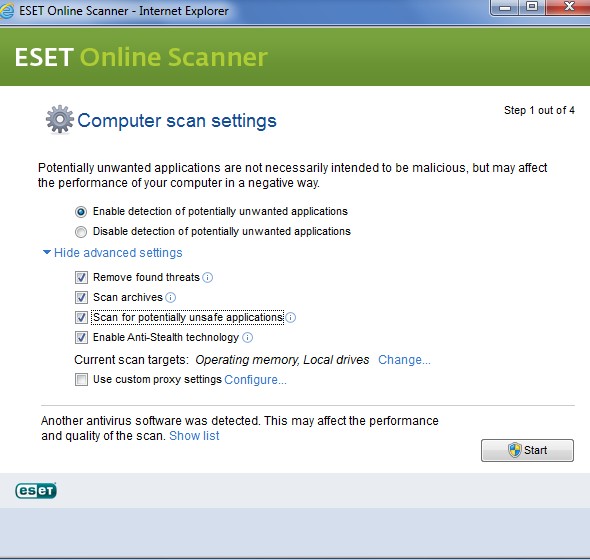Click the ESET Online Scanner banner title
Viewport: 590px width, 560px height.
pos(141,57)
